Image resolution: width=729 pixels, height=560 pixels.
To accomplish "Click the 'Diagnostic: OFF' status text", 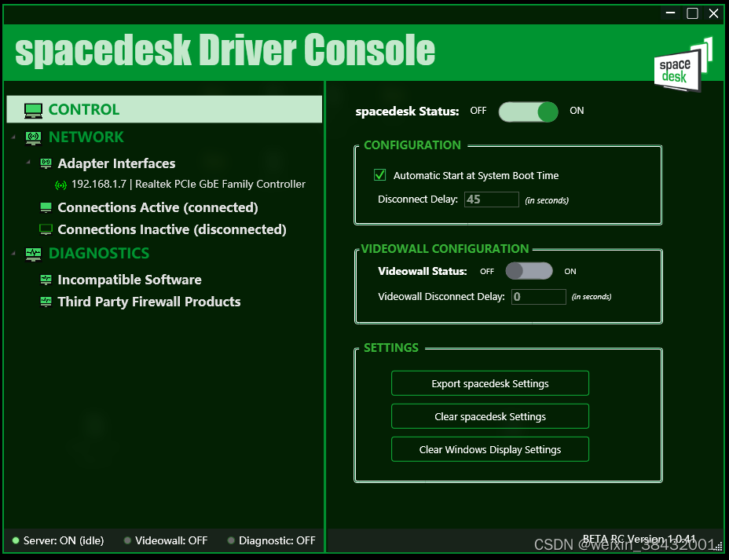I will (277, 540).
